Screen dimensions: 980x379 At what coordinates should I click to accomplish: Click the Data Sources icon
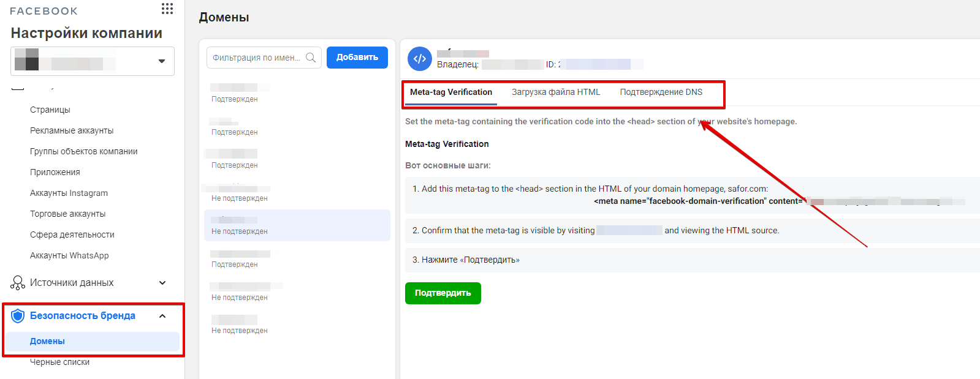[18, 283]
